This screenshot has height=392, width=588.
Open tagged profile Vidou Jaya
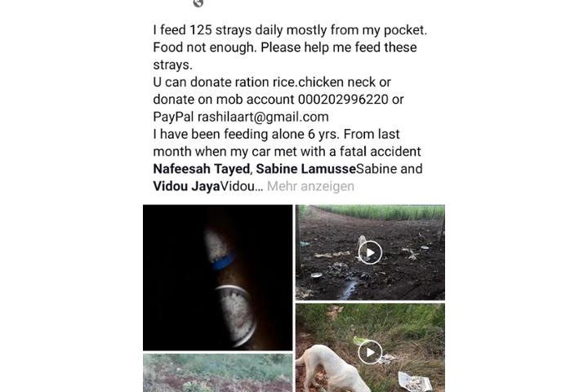[x=186, y=186]
